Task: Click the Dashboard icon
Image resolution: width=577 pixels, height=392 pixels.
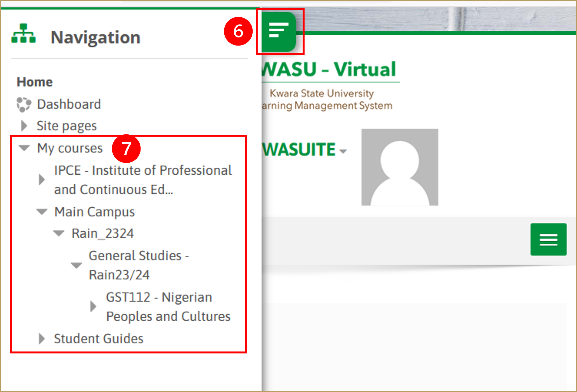Action: pos(23,104)
